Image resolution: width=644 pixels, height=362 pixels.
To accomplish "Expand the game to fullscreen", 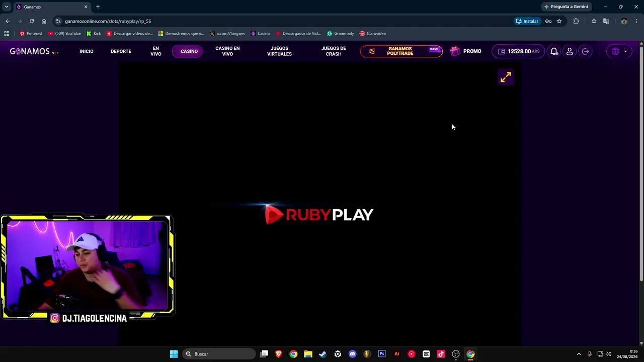I will tap(506, 77).
